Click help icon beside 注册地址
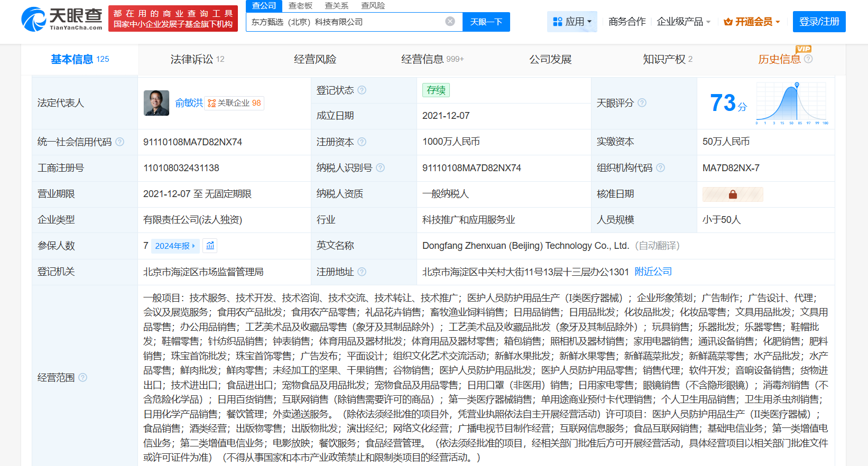This screenshot has width=868, height=466. coord(362,272)
